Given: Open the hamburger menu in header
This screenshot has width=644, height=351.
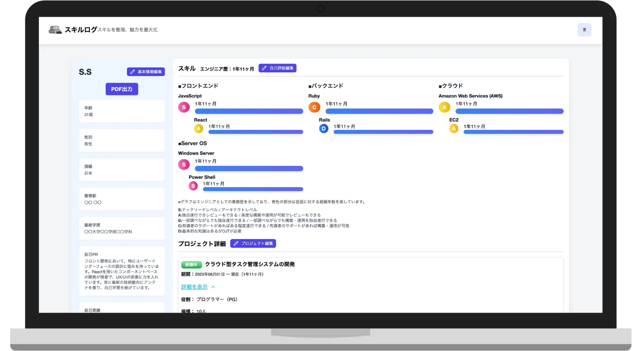Looking at the screenshot, I should pyautogui.click(x=584, y=30).
